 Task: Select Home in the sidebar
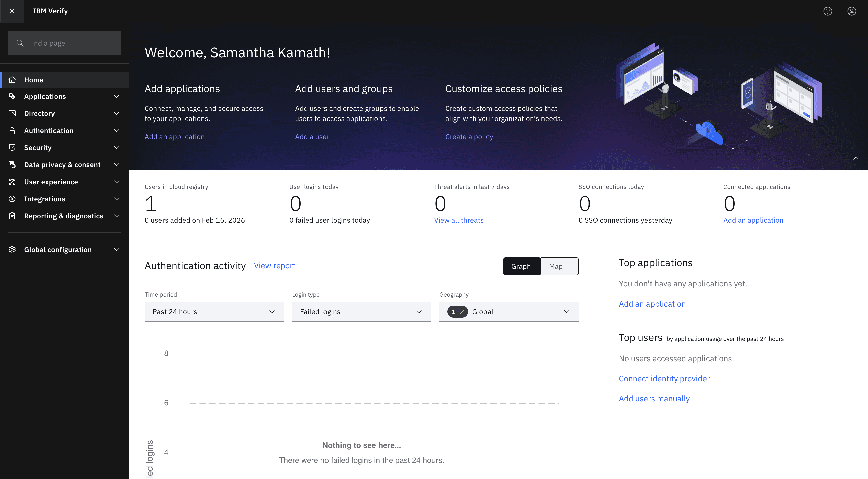point(34,80)
